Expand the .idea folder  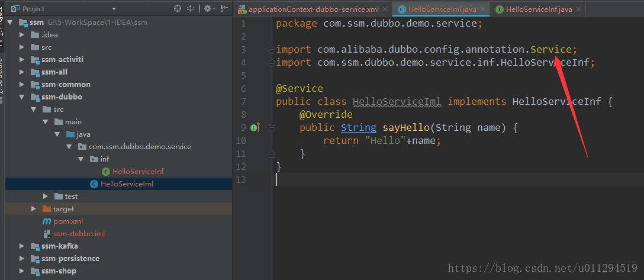click(x=22, y=34)
